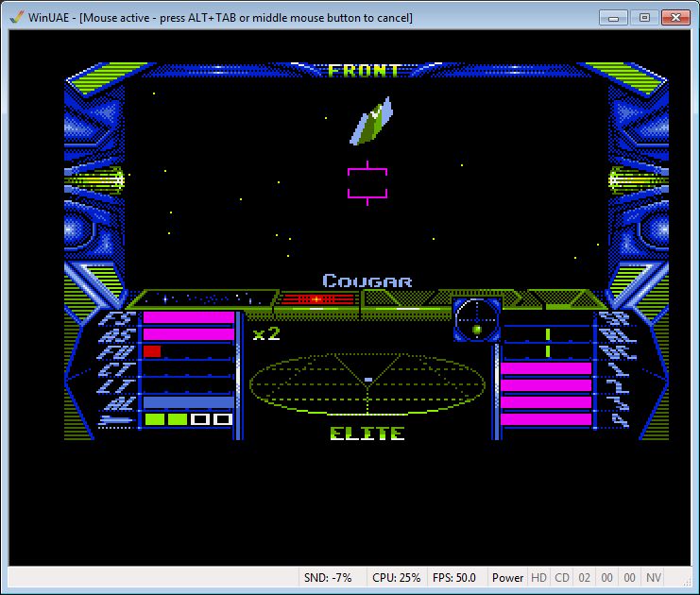The width and height of the screenshot is (700, 595).
Task: Click the ELITE logo text
Action: (x=367, y=433)
